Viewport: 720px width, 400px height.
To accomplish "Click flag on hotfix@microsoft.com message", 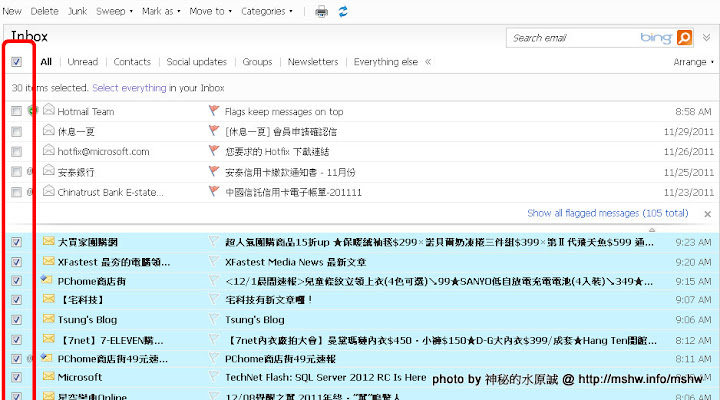I will (x=214, y=151).
